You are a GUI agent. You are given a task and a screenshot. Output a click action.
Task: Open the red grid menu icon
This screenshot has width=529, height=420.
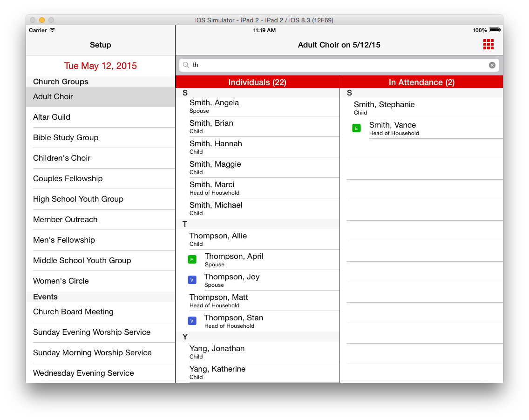(x=488, y=44)
